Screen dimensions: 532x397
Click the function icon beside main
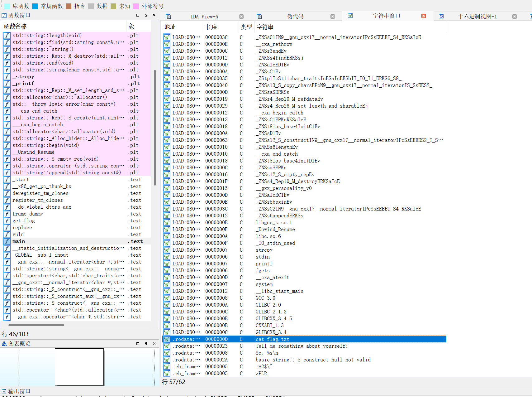point(7,241)
